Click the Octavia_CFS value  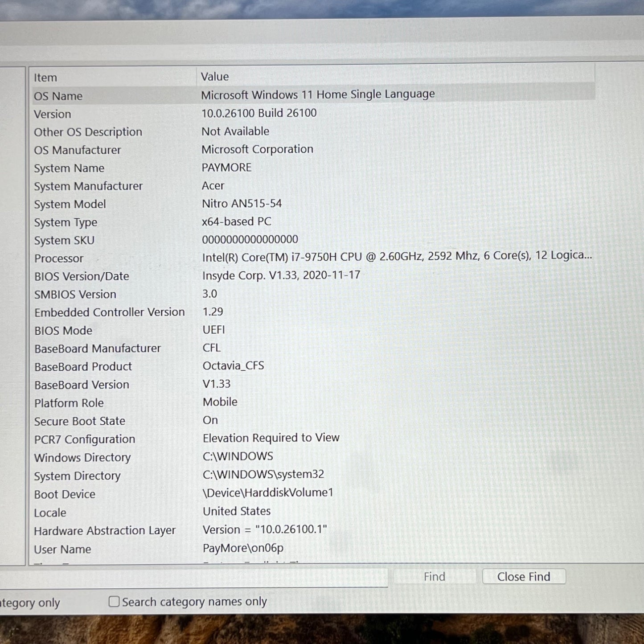pos(233,366)
